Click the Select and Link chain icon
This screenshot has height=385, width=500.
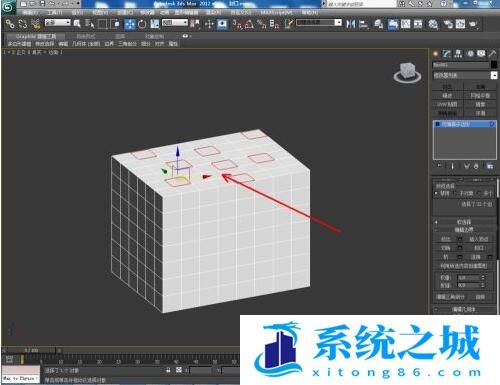(10, 24)
